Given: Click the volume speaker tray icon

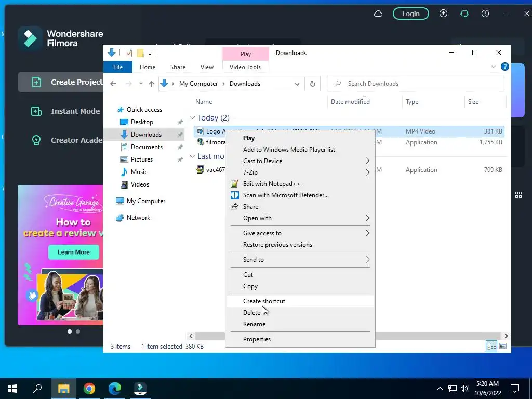Looking at the screenshot, I should pos(464,389).
